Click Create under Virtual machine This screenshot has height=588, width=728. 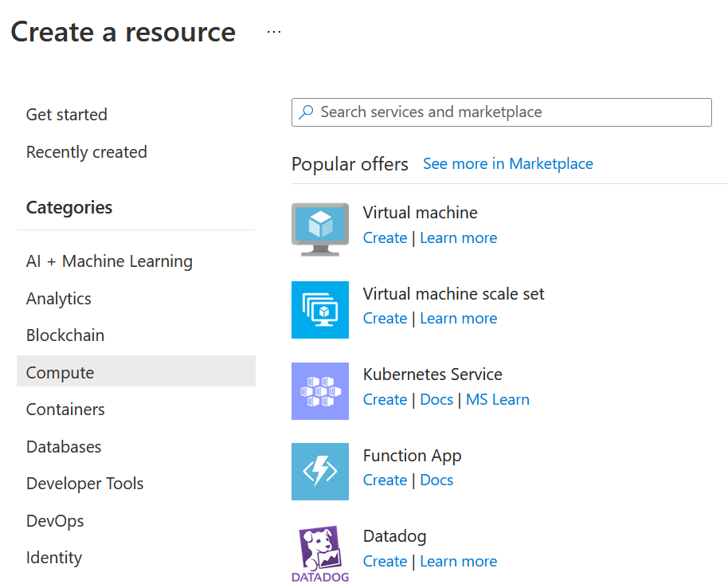pos(385,238)
